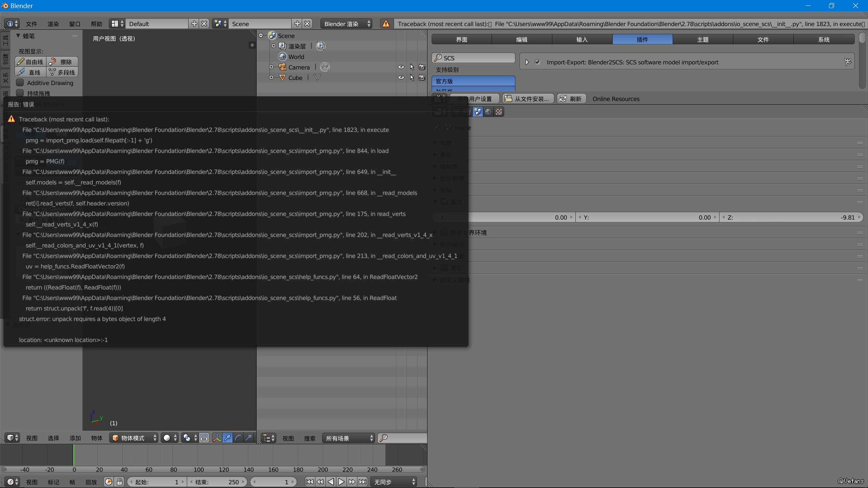Jump to the last frame in the timeline

363,482
